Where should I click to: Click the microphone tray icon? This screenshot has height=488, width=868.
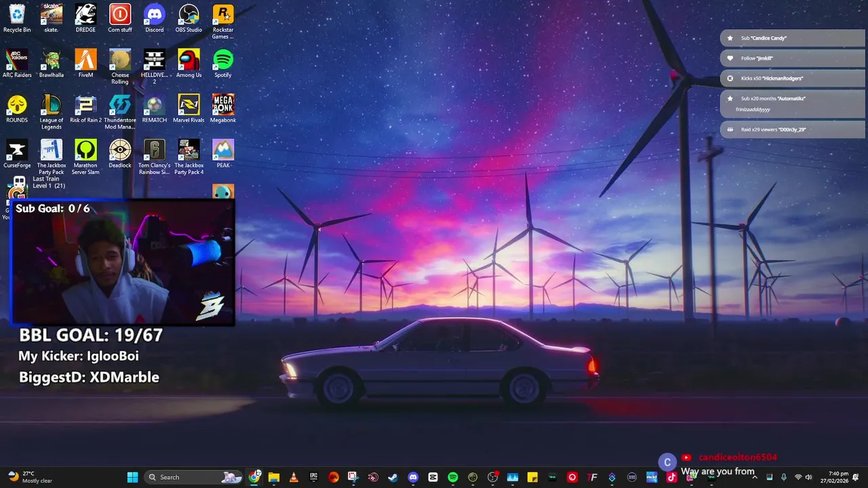click(x=784, y=477)
